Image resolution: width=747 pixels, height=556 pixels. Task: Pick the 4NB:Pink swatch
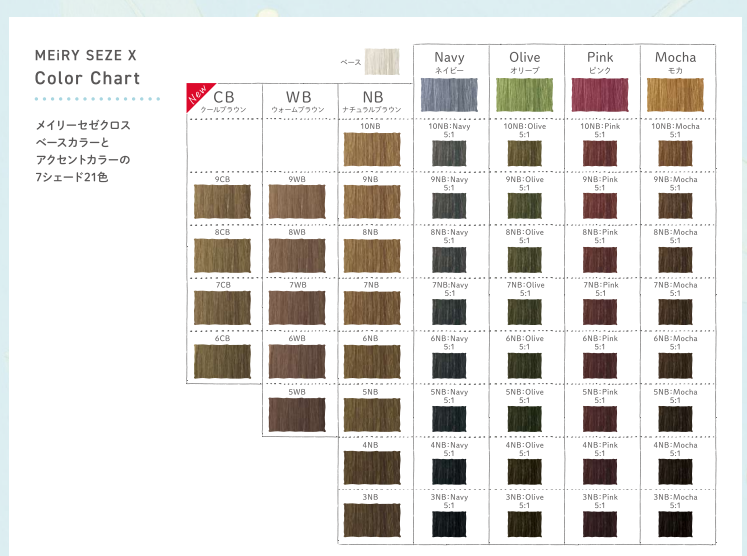600,472
